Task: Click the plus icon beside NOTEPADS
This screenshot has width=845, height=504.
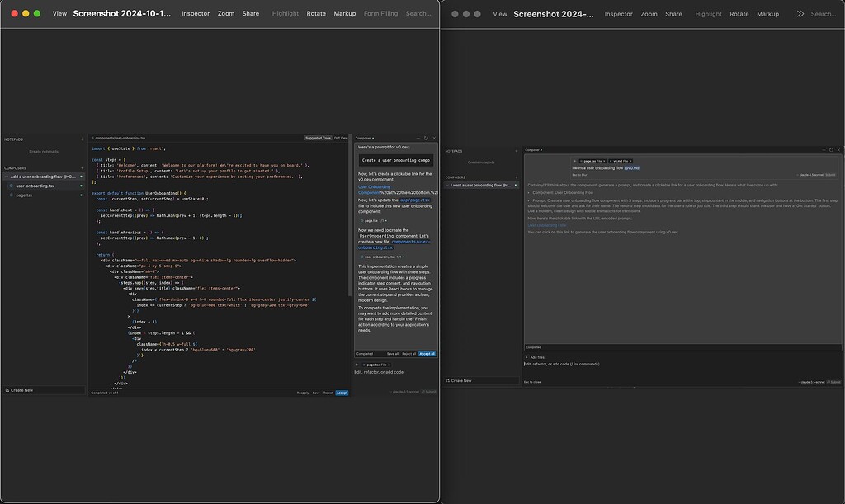Action: [82, 139]
